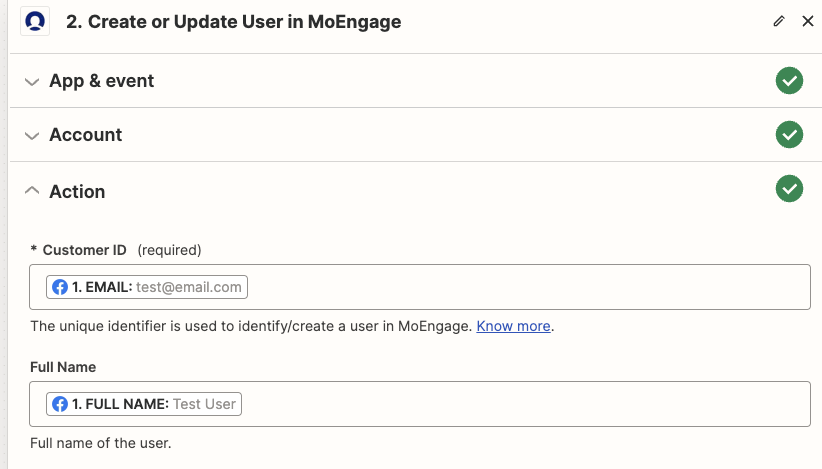Open the Know more link

(513, 326)
